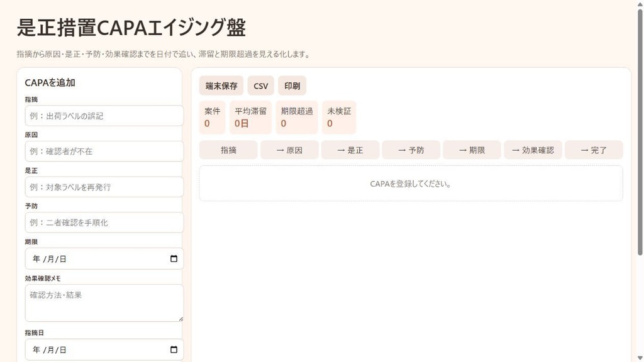Click the scrollbar up arrow

click(640, 4)
